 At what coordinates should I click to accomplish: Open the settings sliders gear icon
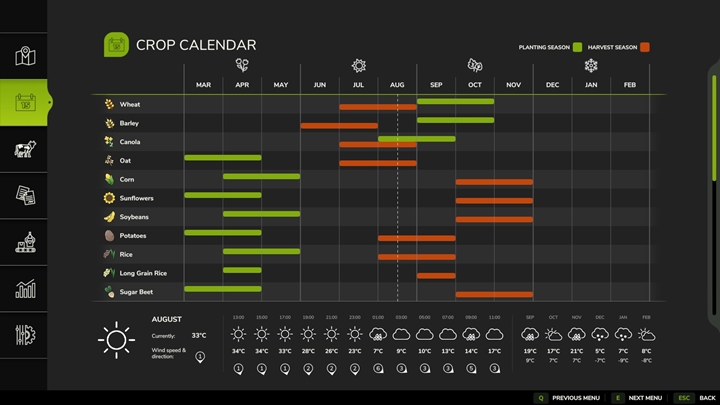point(25,335)
